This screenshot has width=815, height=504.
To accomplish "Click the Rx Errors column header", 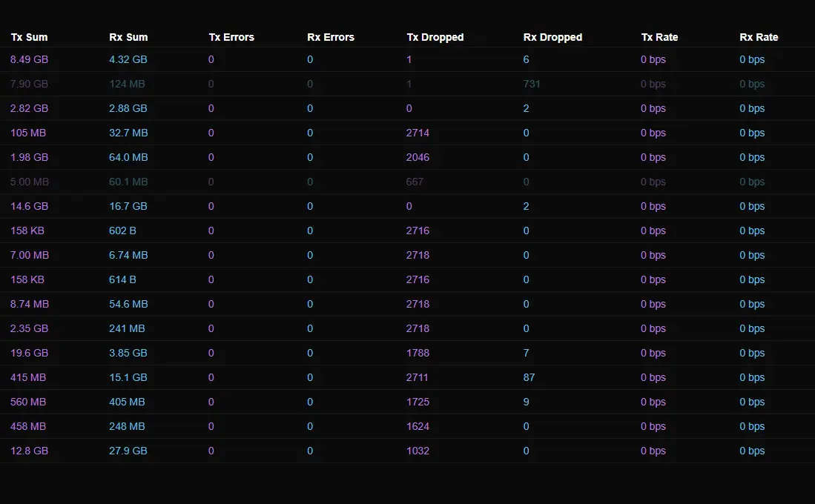I will pos(331,37).
